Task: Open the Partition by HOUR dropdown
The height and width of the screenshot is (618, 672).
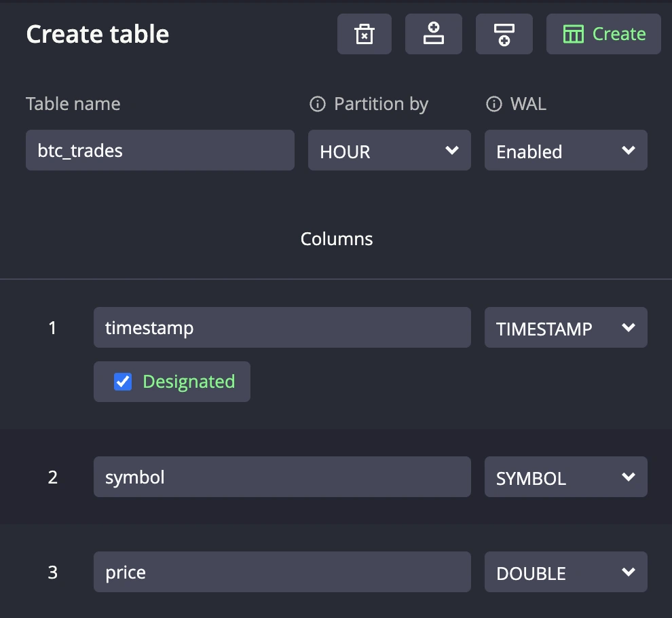Action: click(x=389, y=150)
